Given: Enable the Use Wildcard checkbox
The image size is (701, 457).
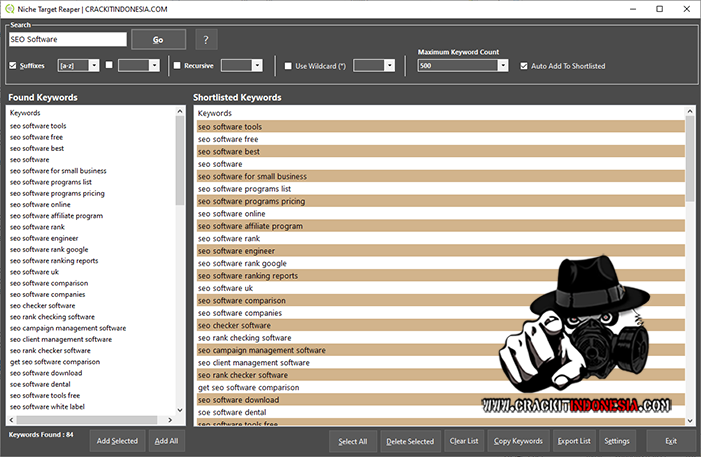Looking at the screenshot, I should [x=288, y=66].
